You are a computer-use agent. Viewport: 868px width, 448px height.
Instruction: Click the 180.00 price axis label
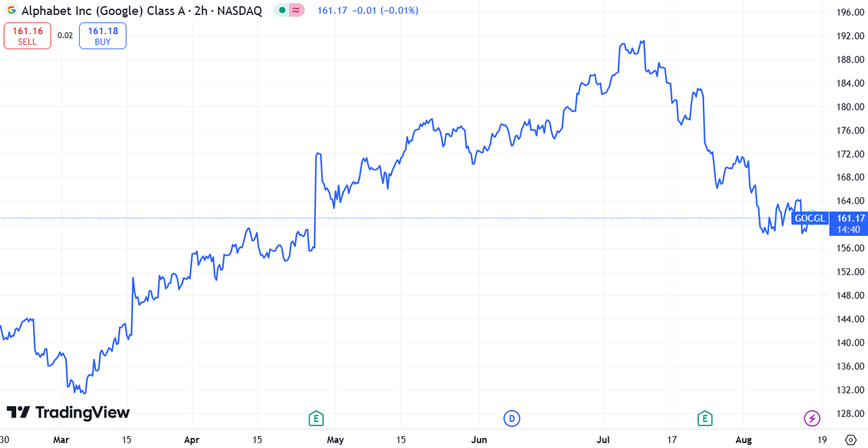click(850, 107)
